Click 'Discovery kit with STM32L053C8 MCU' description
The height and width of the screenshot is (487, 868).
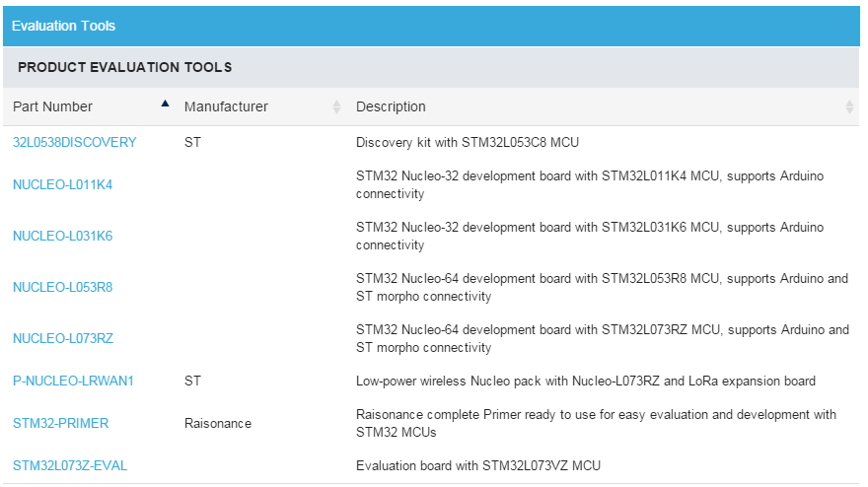468,142
